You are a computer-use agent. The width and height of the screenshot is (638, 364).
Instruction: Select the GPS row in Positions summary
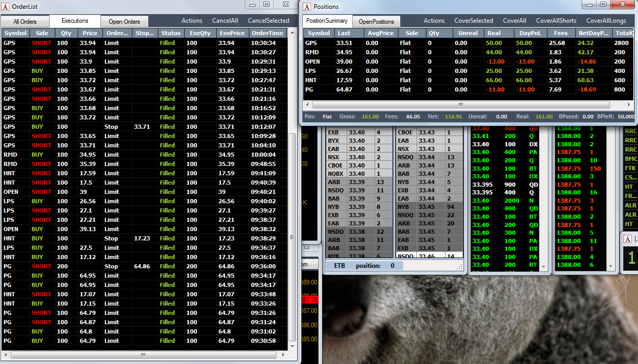pyautogui.click(x=468, y=43)
